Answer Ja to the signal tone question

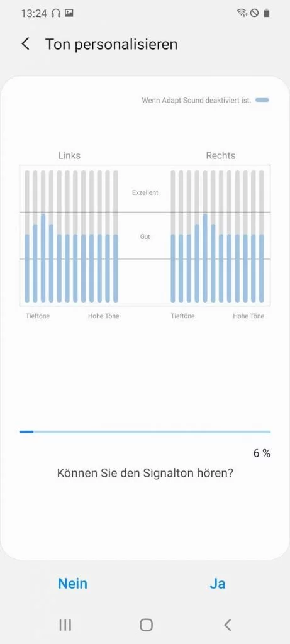coord(217,583)
